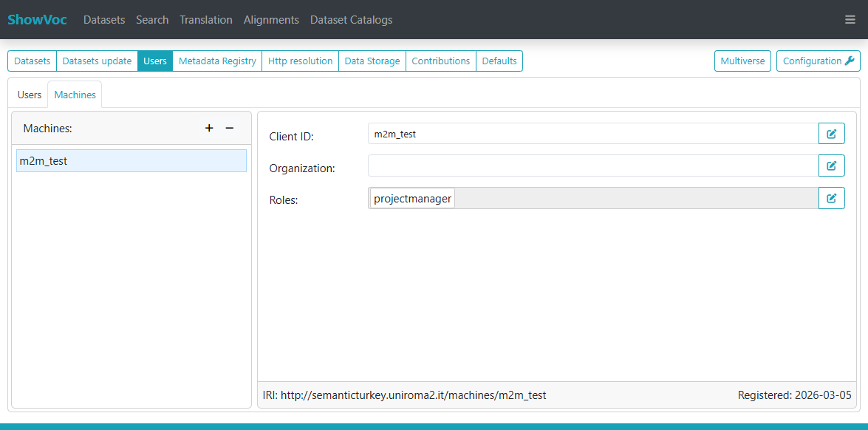
Task: Click the Client ID: label
Action: [x=291, y=136]
